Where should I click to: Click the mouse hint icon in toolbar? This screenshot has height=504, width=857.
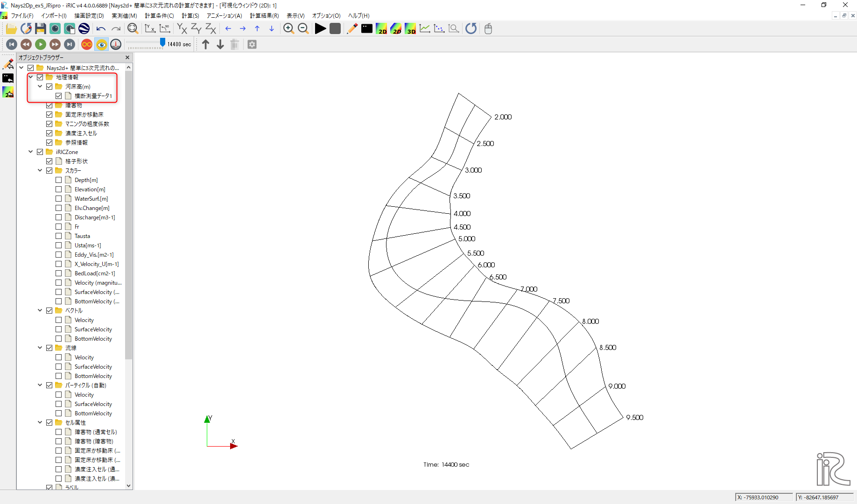[488, 29]
